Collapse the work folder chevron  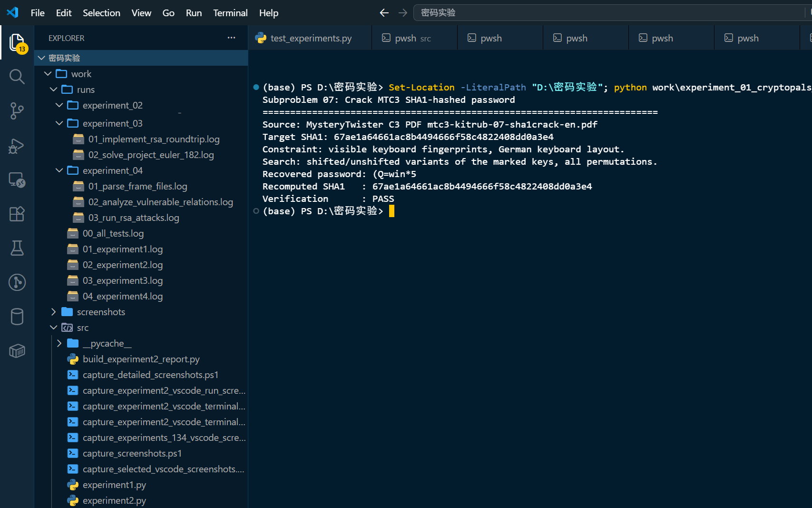click(48, 74)
